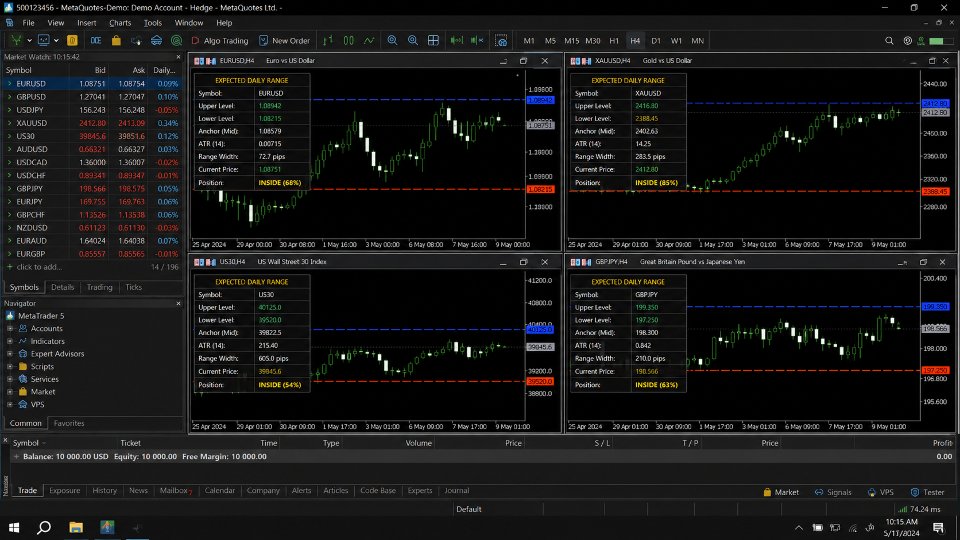
Task: Click the VPS button in bottom status row
Action: pos(880,492)
